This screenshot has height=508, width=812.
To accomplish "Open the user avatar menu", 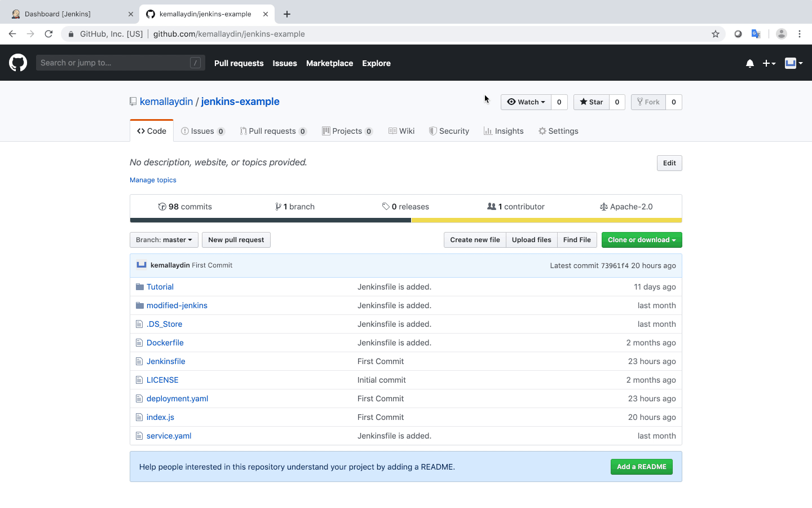I will click(x=793, y=63).
